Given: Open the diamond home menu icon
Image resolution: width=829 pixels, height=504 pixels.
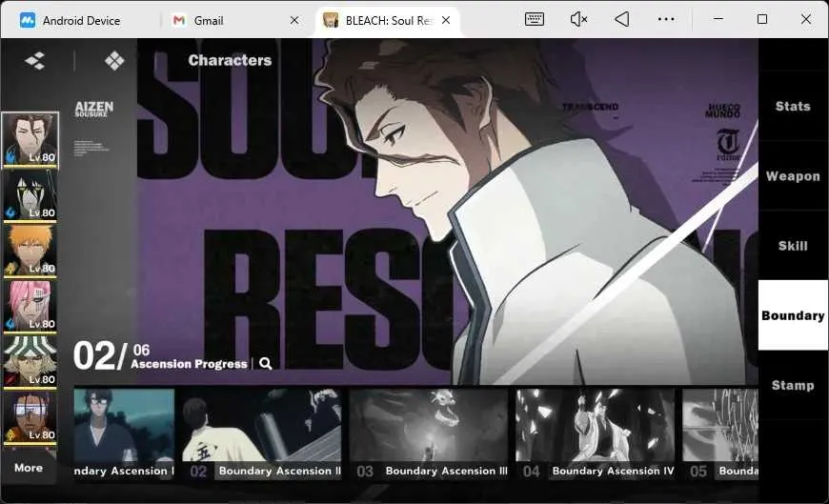Looking at the screenshot, I should 114,61.
